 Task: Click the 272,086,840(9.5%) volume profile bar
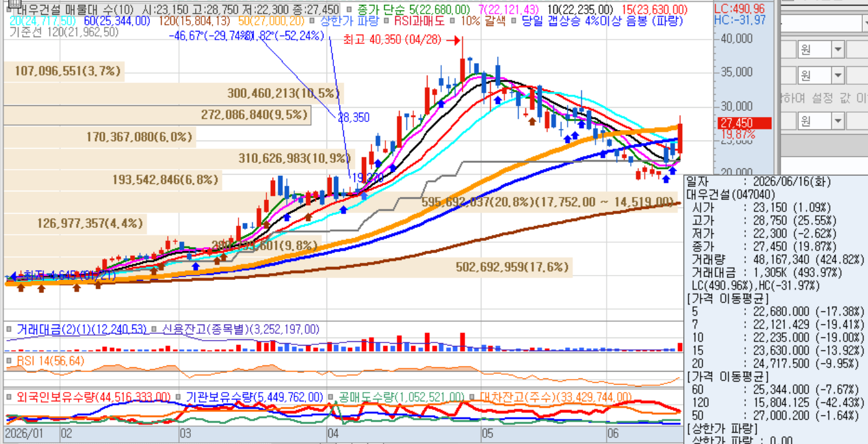coord(156,115)
